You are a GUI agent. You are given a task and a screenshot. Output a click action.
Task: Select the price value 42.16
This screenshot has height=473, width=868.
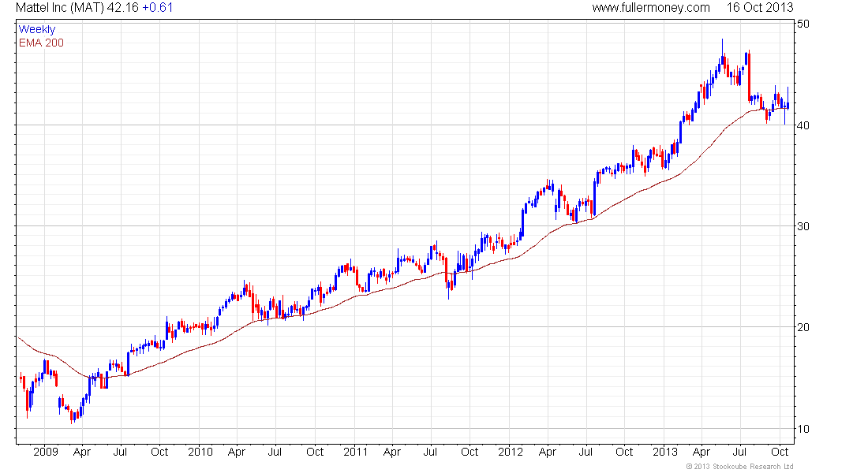tap(123, 8)
